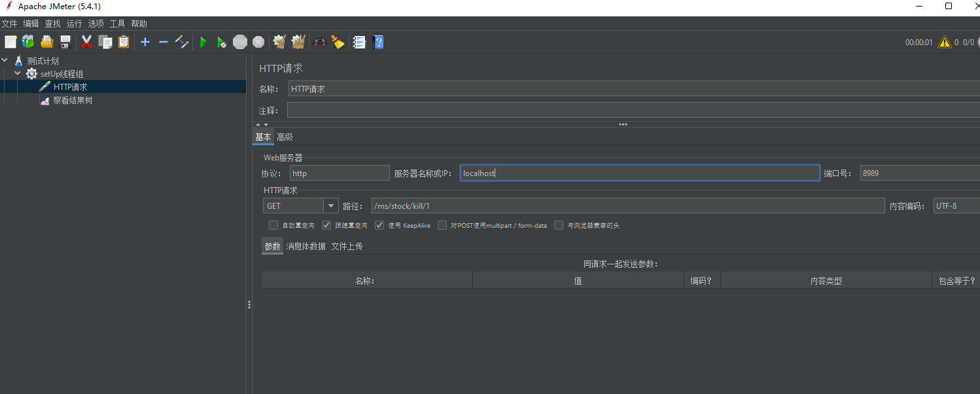
Task: Uncheck 跟随重定向 checkbox
Action: pos(326,225)
